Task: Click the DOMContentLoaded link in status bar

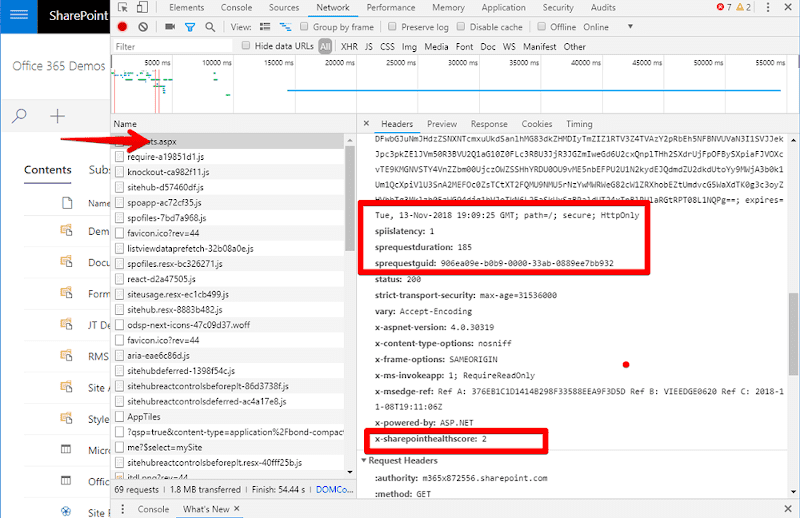Action: coord(335,489)
